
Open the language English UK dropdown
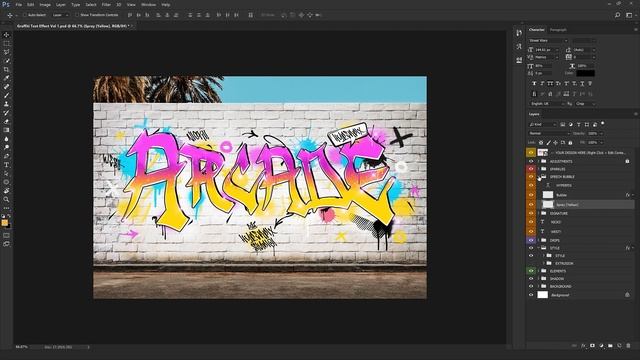[547, 104]
